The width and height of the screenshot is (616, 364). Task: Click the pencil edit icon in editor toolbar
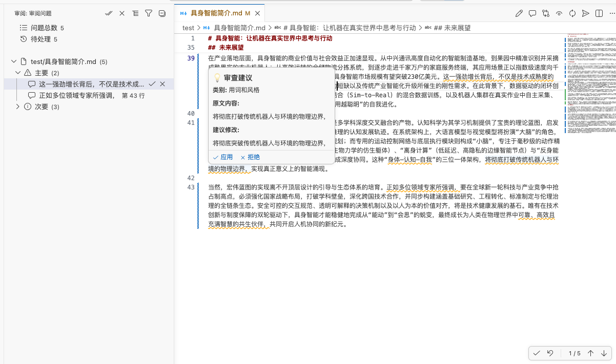tap(519, 13)
